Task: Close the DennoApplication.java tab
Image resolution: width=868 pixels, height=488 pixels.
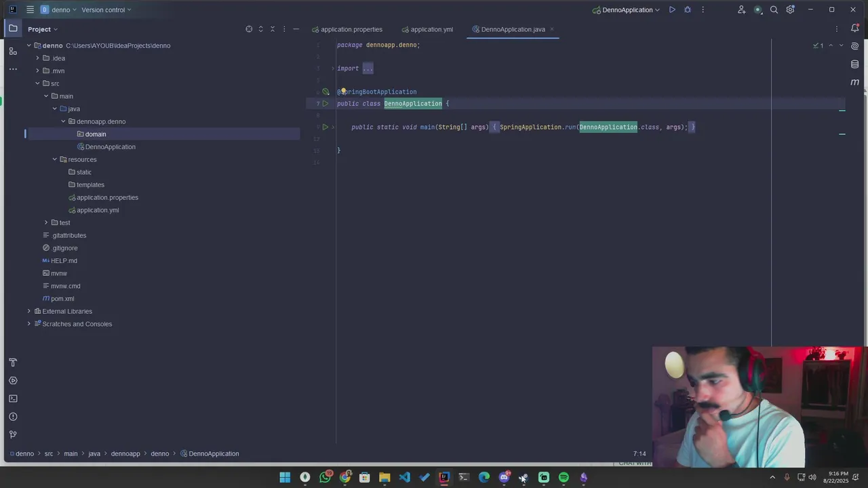Action: click(x=552, y=29)
